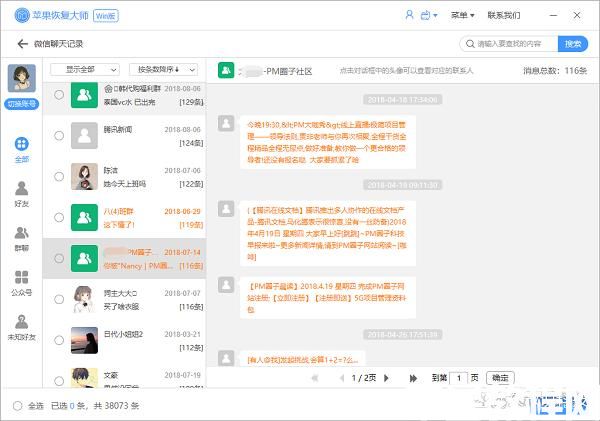Click the [122条] count on the 陈洁 row
The width and height of the screenshot is (600, 421).
click(x=191, y=184)
